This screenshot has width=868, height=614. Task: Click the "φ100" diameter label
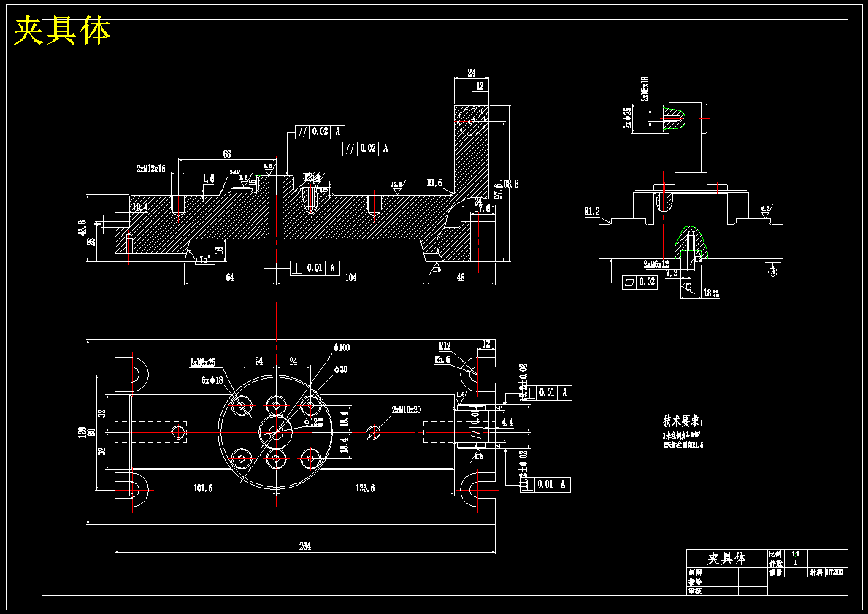[341, 348]
